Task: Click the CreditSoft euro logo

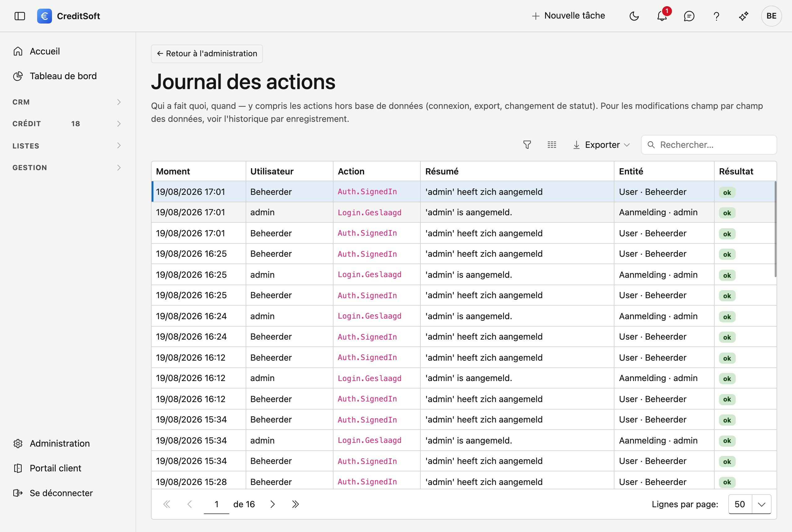Action: 45,16
